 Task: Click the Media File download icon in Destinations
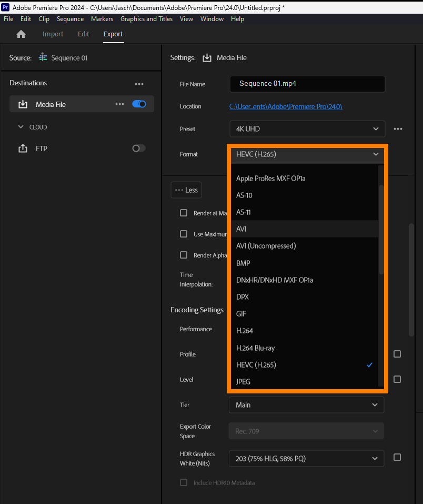(x=23, y=104)
